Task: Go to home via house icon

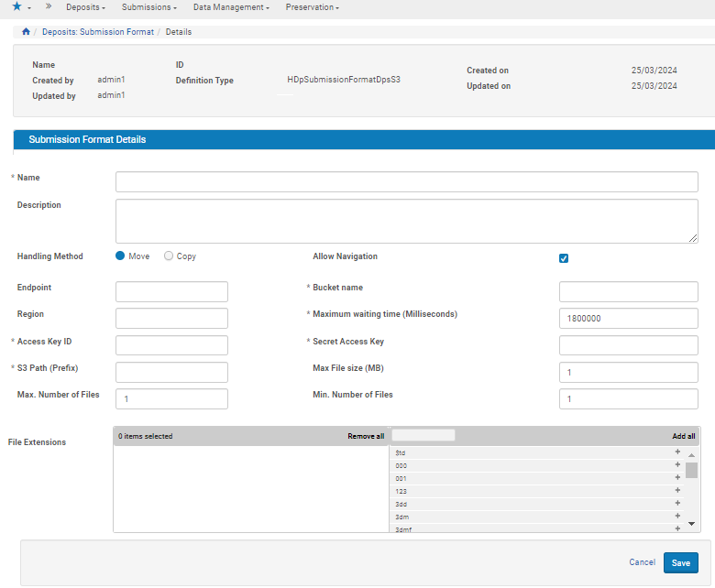Action: (x=26, y=31)
